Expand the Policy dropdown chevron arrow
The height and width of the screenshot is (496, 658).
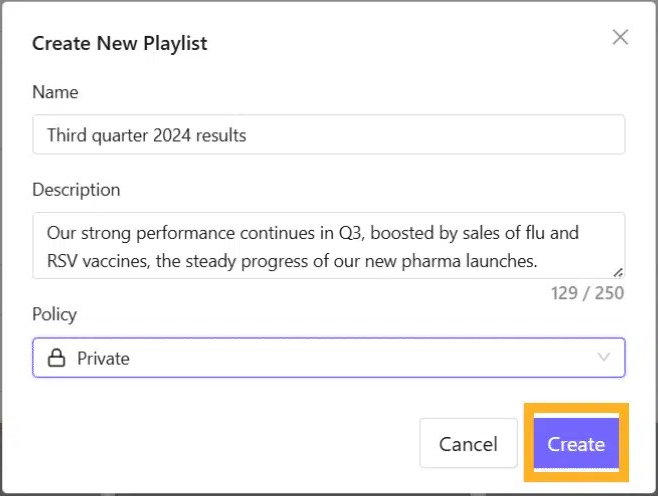[604, 357]
